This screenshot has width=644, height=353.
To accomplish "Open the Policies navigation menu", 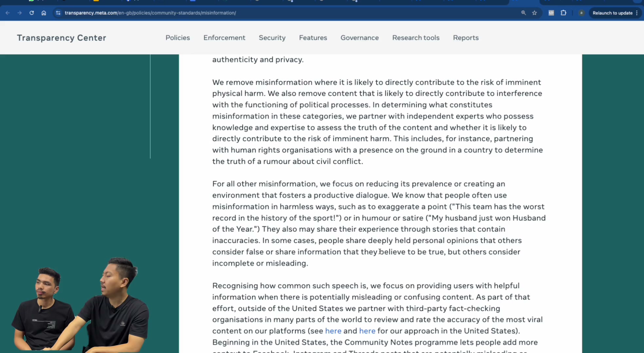I will point(178,38).
